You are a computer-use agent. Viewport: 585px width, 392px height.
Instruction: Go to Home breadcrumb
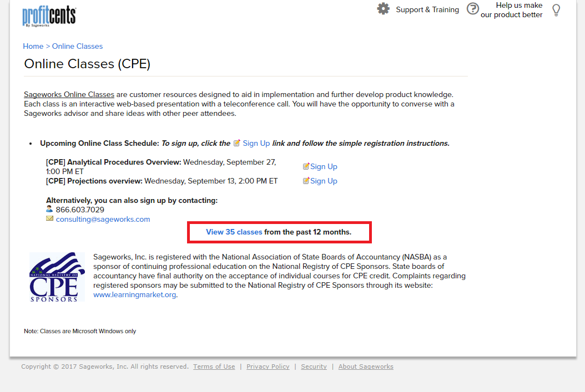(x=33, y=46)
